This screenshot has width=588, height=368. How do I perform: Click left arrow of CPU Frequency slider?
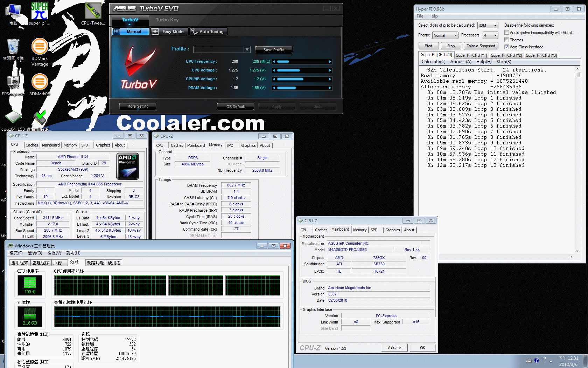[274, 62]
